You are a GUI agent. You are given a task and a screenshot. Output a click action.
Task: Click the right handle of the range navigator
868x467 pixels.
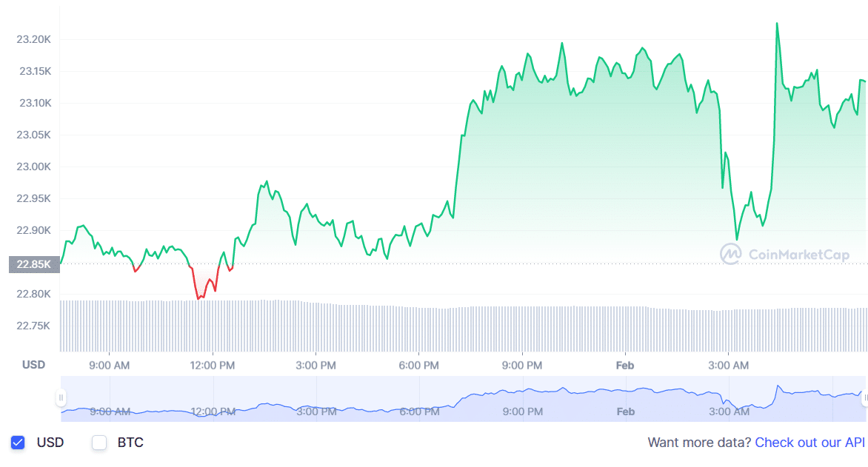tap(865, 398)
